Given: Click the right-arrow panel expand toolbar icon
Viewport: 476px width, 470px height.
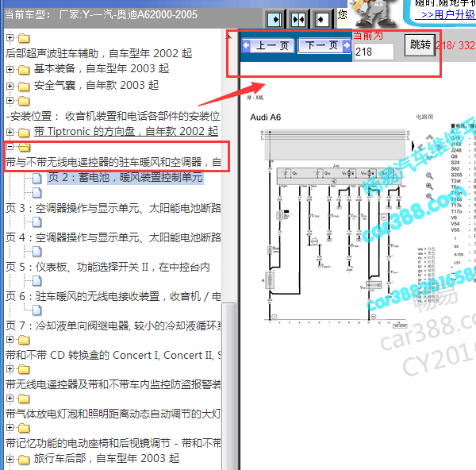Looking at the screenshot, I should click(x=274, y=20).
